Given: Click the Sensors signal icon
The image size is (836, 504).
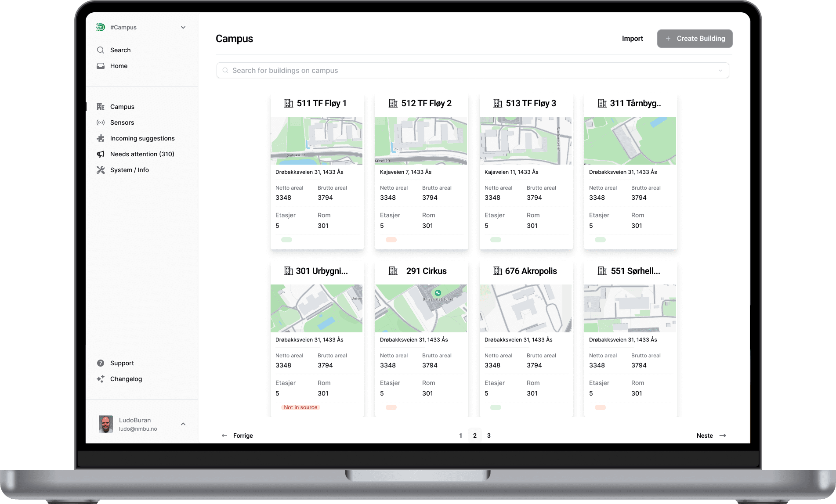Looking at the screenshot, I should coord(101,122).
